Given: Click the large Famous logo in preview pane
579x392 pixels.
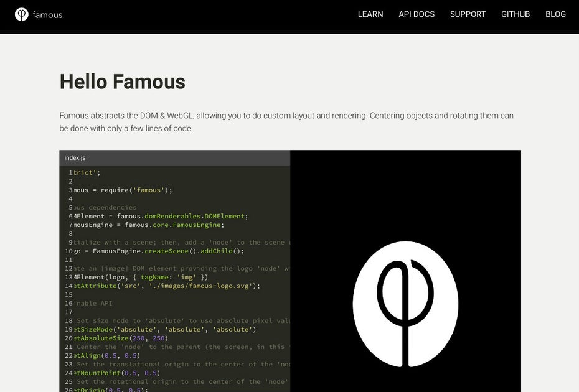Looking at the screenshot, I should [x=405, y=304].
